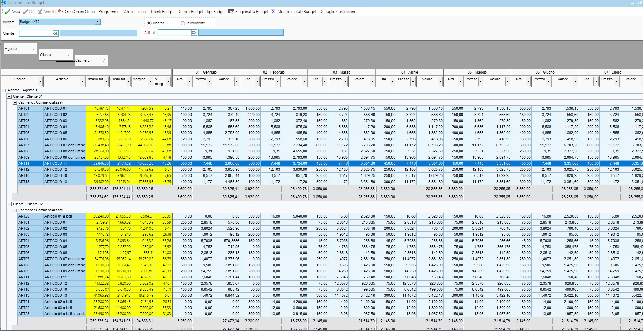Select the Ricerca radio button
Viewport: 644px width, 331px height.
pyautogui.click(x=149, y=23)
